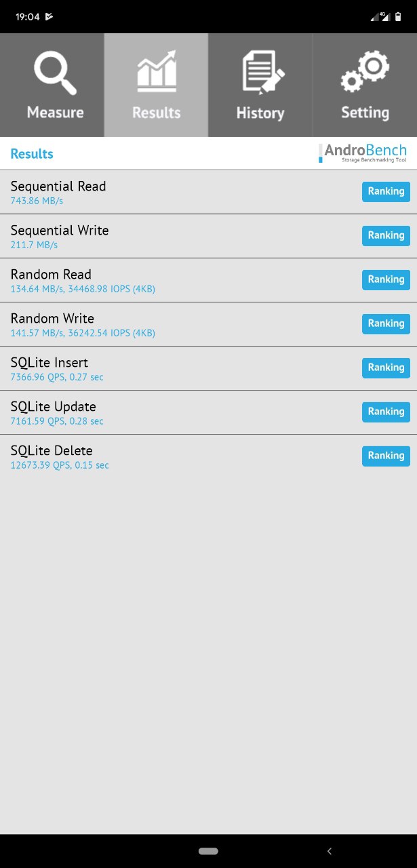
Task: Show Ranking for Sequential Read
Action: click(x=386, y=192)
